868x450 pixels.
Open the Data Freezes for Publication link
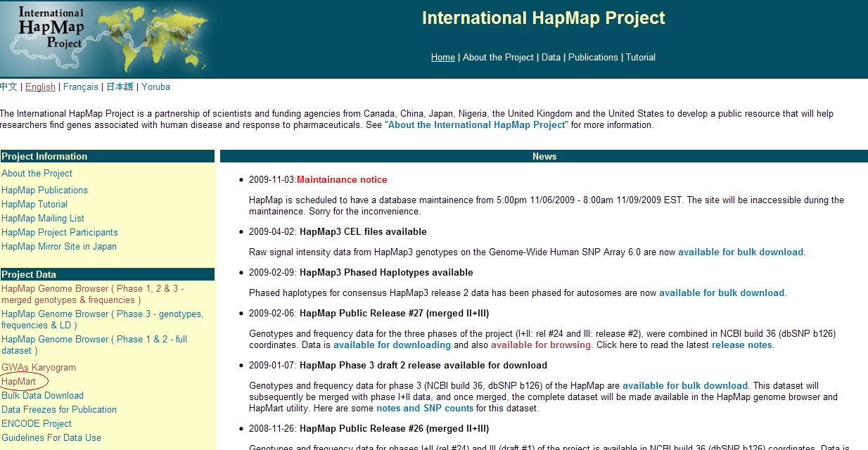pos(59,410)
